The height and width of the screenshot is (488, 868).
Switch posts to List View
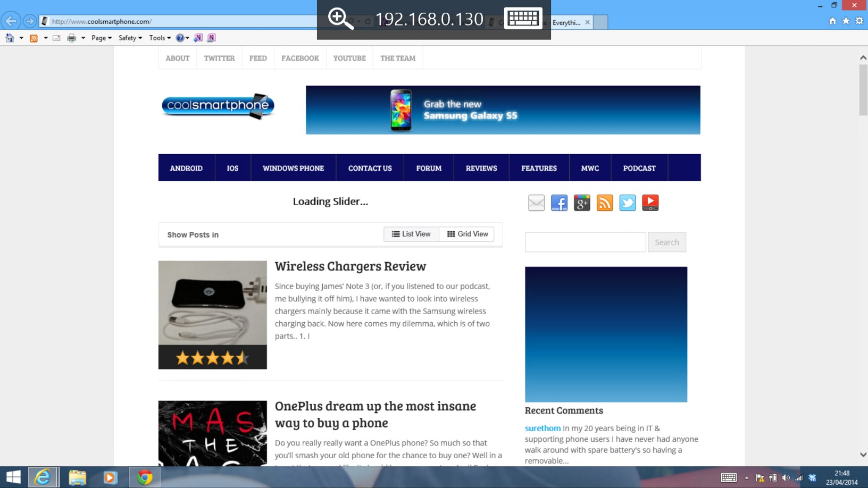pyautogui.click(x=411, y=234)
